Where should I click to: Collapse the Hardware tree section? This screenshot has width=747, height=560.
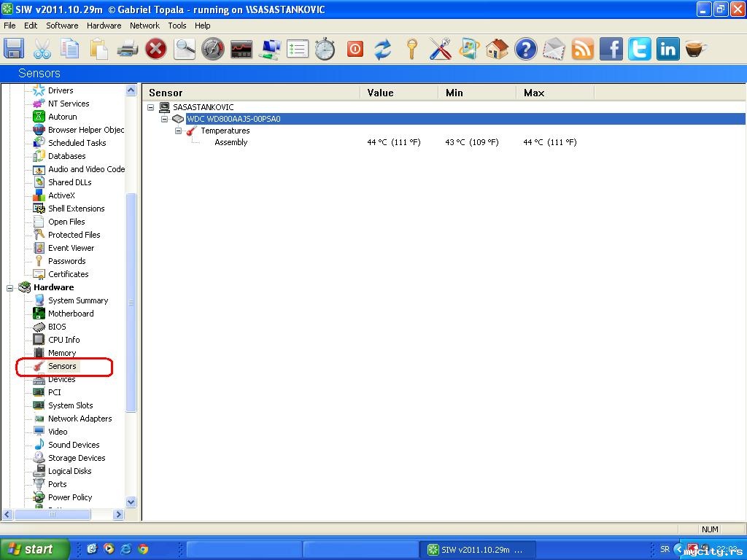pyautogui.click(x=9, y=287)
